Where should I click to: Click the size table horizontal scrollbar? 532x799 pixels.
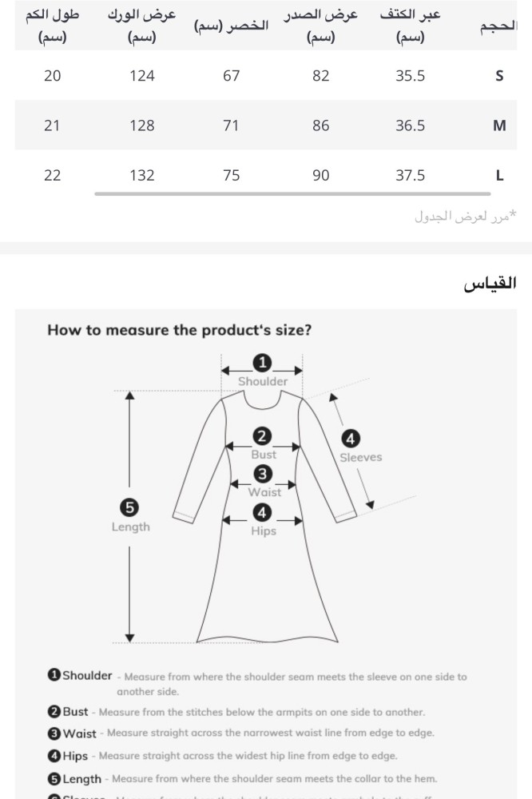[x=292, y=193]
